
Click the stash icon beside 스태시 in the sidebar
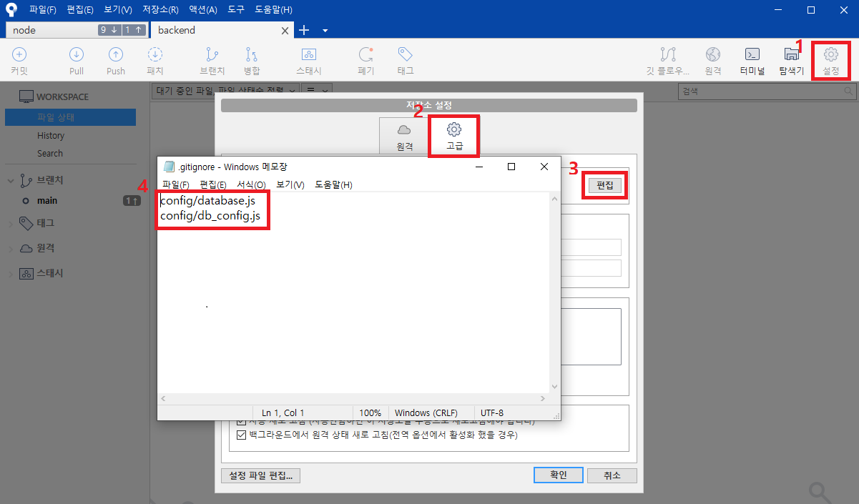pyautogui.click(x=26, y=274)
